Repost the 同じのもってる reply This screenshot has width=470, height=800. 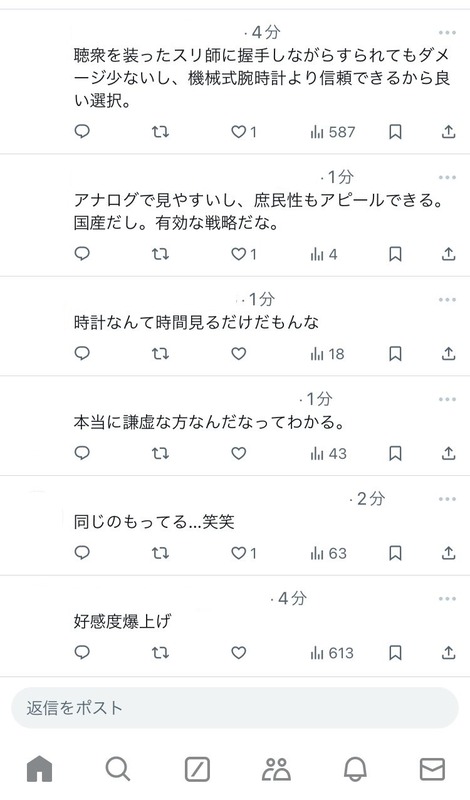(160, 553)
